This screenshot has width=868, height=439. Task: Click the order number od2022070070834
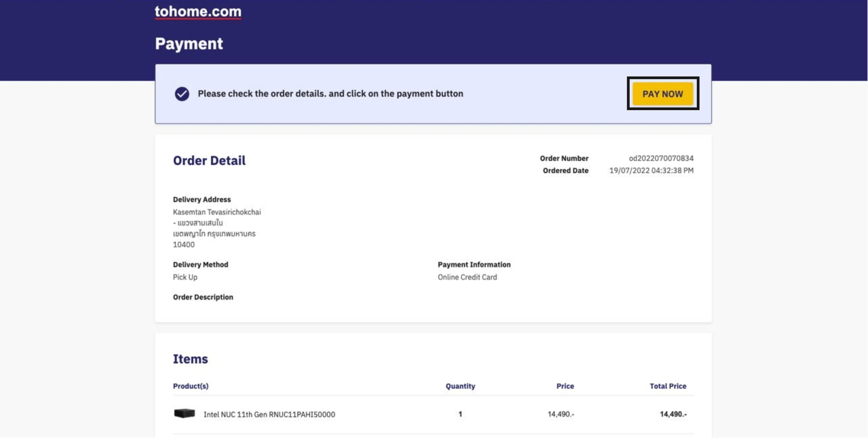tap(661, 158)
